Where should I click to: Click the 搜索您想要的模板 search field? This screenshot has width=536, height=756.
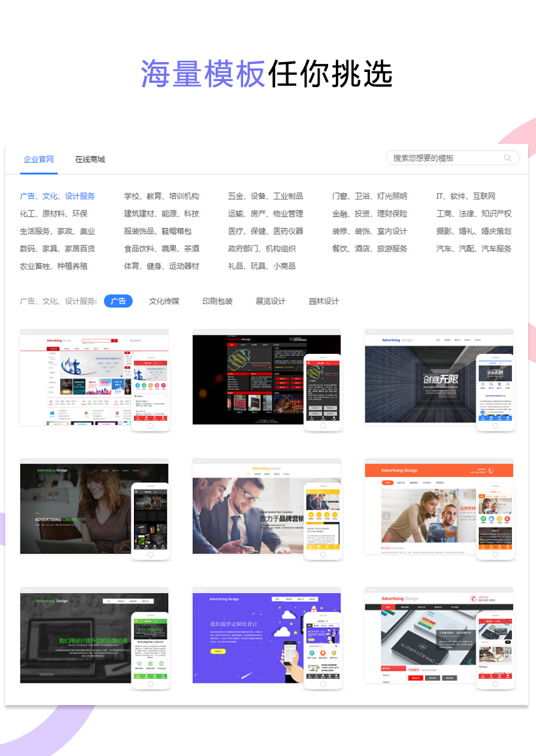click(x=444, y=158)
